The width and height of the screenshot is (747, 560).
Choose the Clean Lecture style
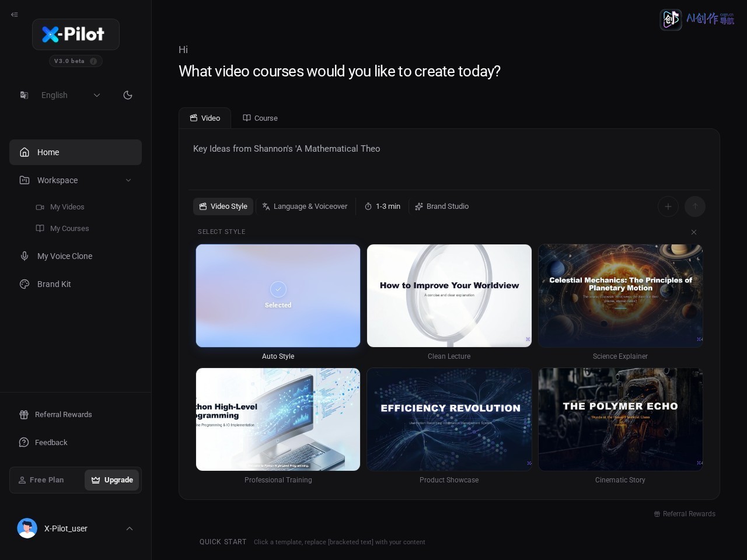click(449, 296)
